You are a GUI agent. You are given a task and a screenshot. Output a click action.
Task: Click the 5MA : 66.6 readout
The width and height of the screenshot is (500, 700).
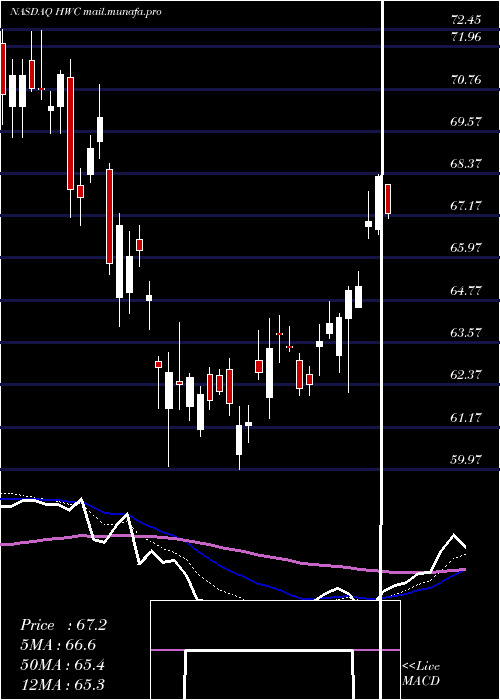pyautogui.click(x=58, y=645)
